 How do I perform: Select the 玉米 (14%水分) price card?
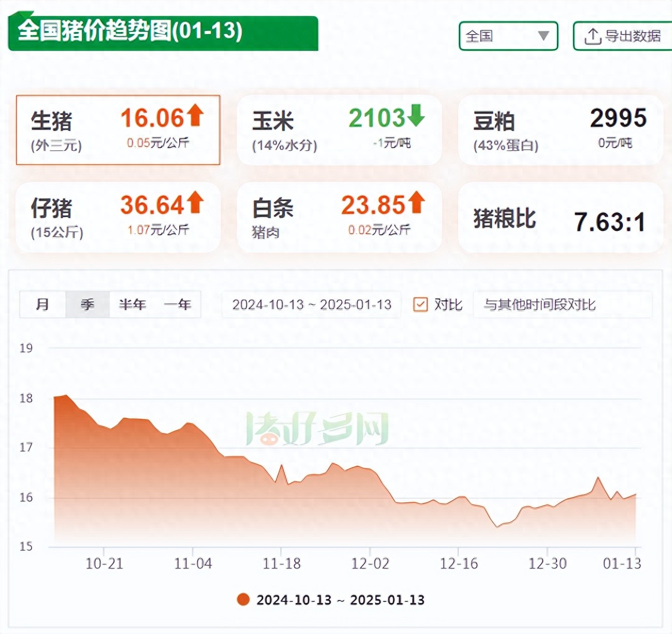click(x=339, y=130)
